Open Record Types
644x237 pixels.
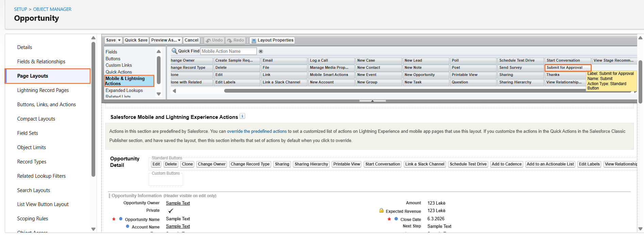(x=32, y=162)
